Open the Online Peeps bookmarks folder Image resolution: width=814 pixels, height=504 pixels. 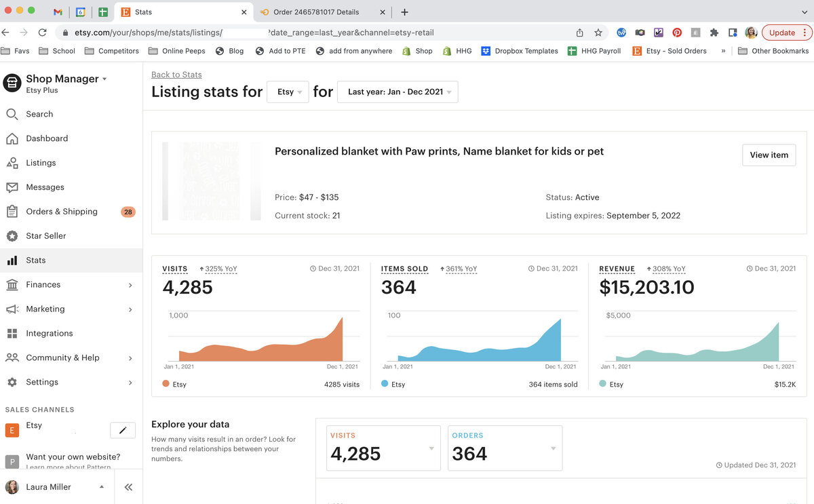coord(176,51)
